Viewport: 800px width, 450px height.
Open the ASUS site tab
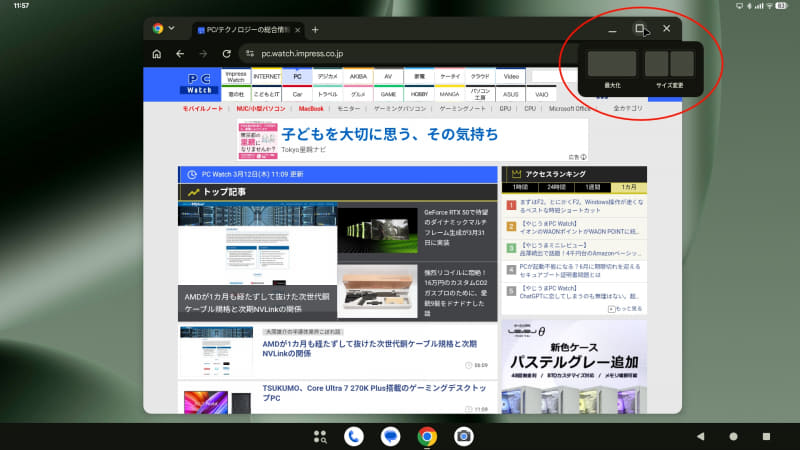pos(511,94)
